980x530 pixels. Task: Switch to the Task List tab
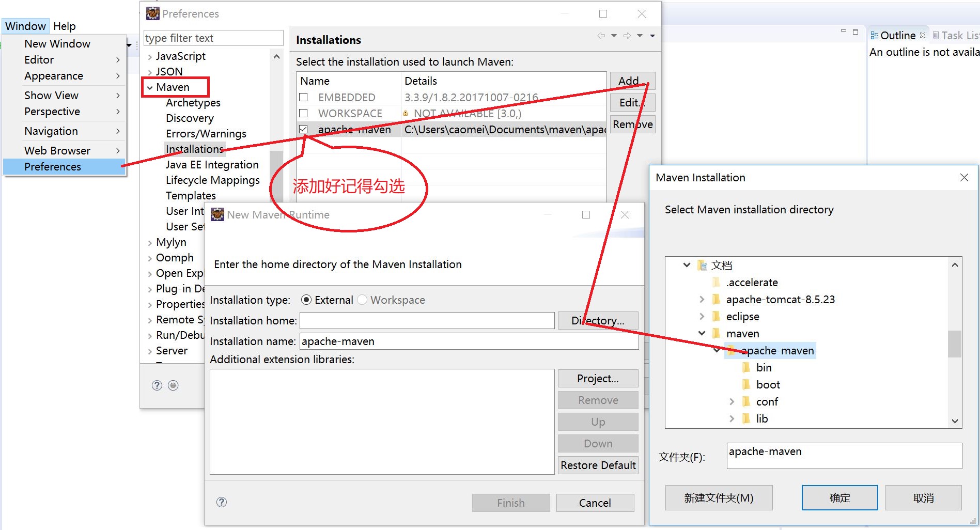coord(956,36)
